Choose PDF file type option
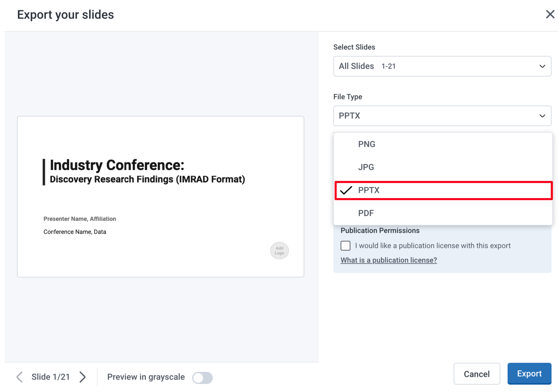This screenshot has width=558, height=392. coord(366,213)
